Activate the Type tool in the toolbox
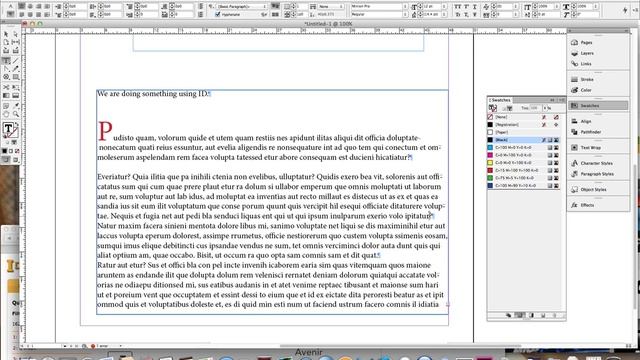Screen dimensions: 640x360 click(x=6, y=60)
